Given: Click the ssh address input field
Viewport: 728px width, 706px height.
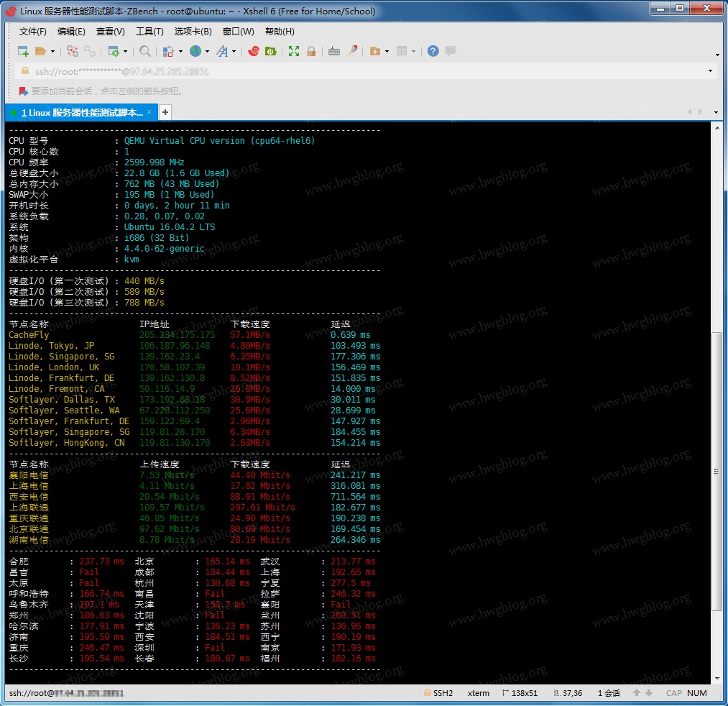Looking at the screenshot, I should (359, 71).
